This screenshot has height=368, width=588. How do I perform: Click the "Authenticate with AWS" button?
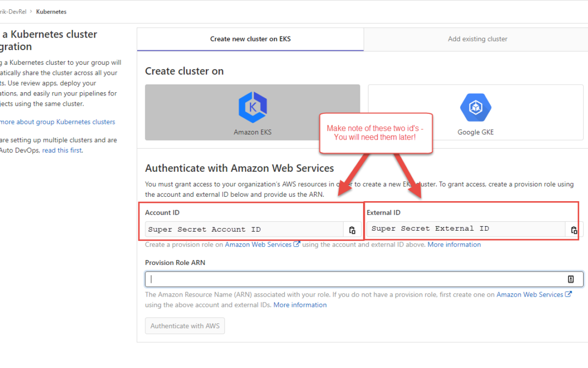tap(185, 326)
